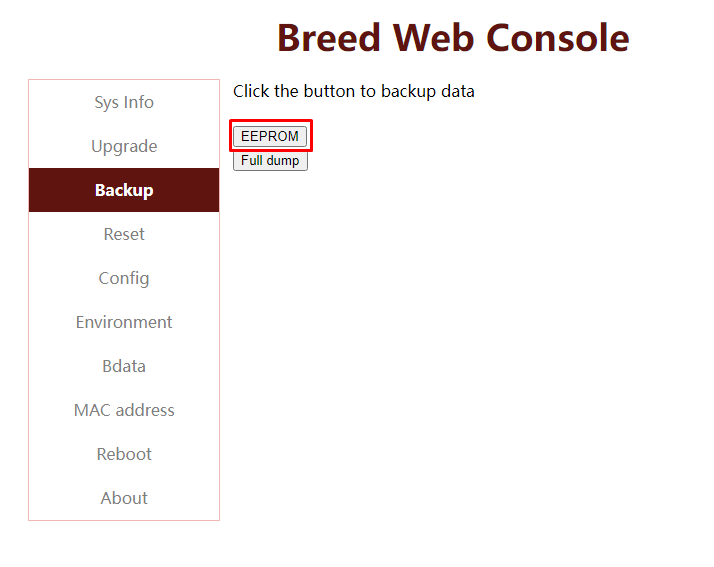Viewport: 714px width, 567px height.
Task: Open the Environment settings page
Action: coord(124,322)
